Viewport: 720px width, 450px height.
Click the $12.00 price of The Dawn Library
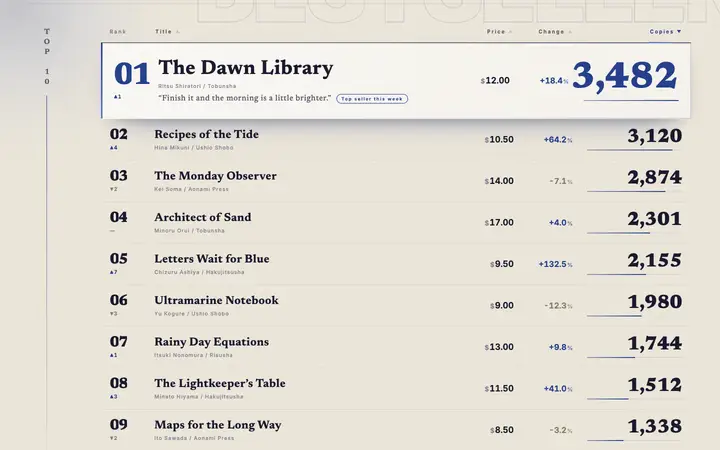(495, 80)
